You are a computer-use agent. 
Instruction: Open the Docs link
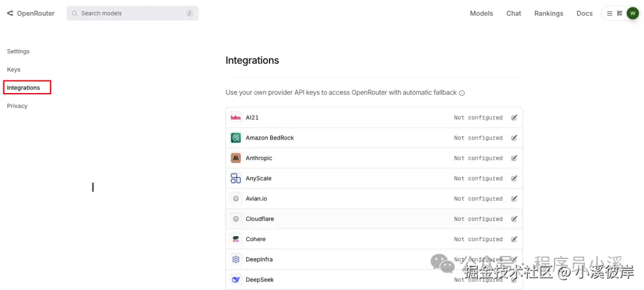(x=584, y=13)
